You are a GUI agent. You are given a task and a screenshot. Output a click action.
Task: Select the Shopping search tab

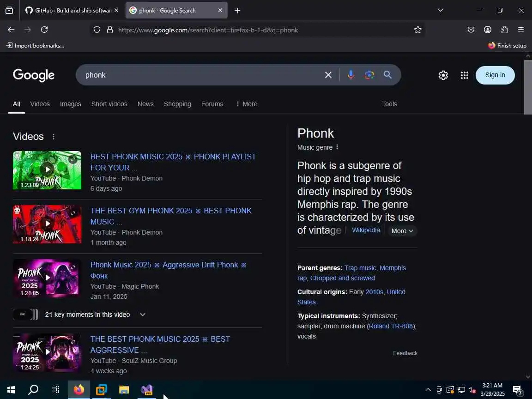pos(177,104)
